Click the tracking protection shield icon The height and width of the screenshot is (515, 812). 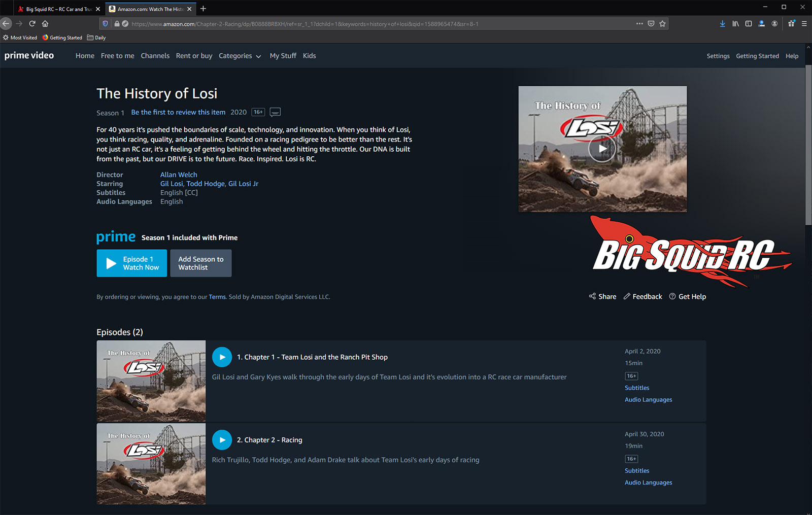tap(105, 23)
